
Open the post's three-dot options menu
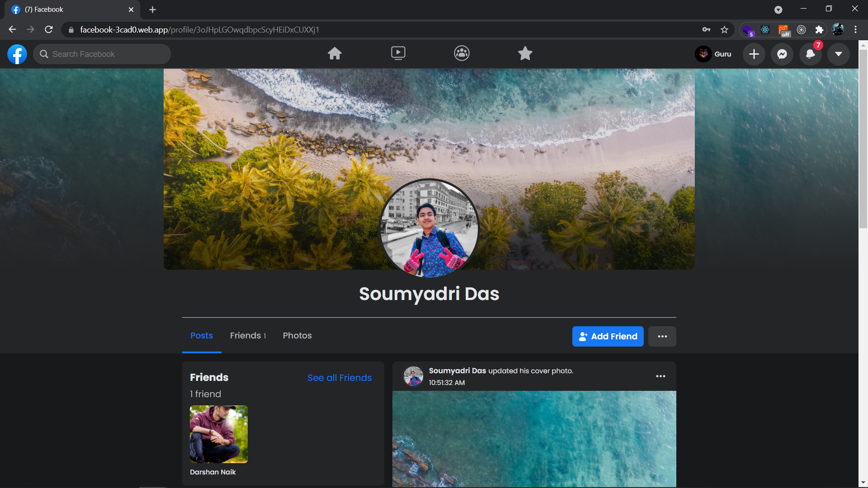660,376
